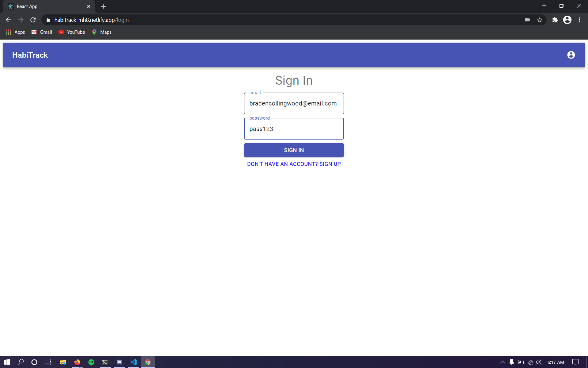
Task: Click the HabiTrack title in header
Action: (x=30, y=55)
